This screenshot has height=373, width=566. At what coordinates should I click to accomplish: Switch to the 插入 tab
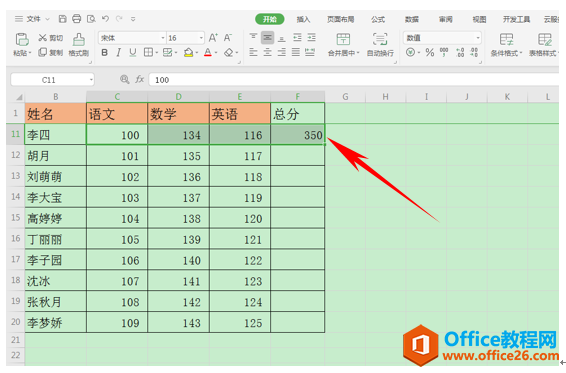coord(303,19)
